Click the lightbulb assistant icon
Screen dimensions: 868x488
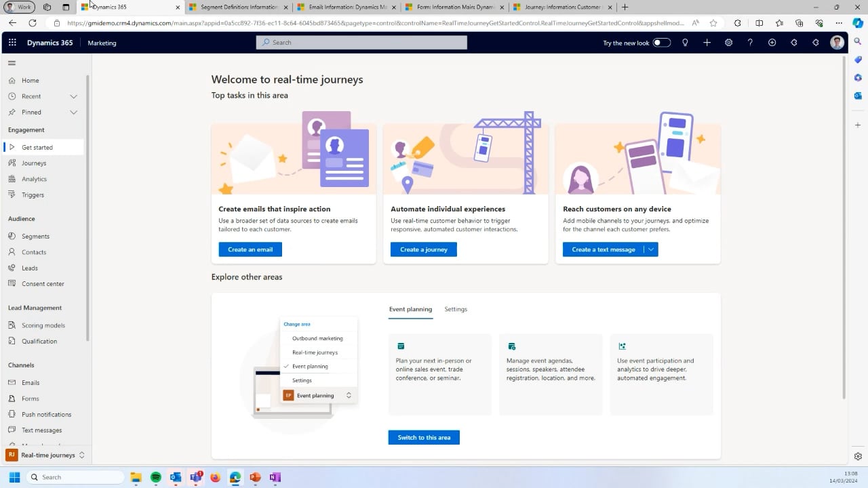tap(685, 43)
